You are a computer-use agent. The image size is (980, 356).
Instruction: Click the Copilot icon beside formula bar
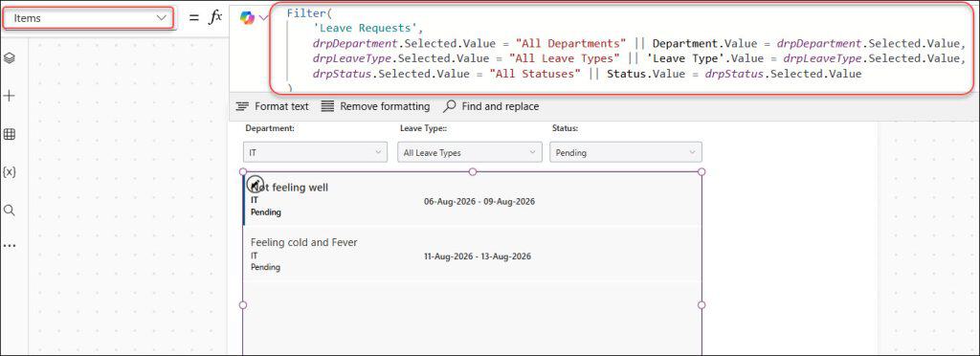coord(248,18)
